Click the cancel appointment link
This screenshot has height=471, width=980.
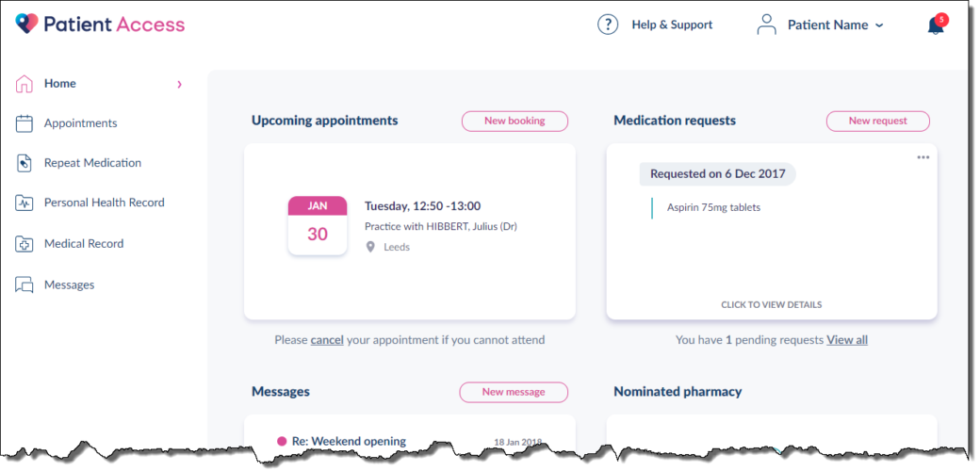point(327,340)
